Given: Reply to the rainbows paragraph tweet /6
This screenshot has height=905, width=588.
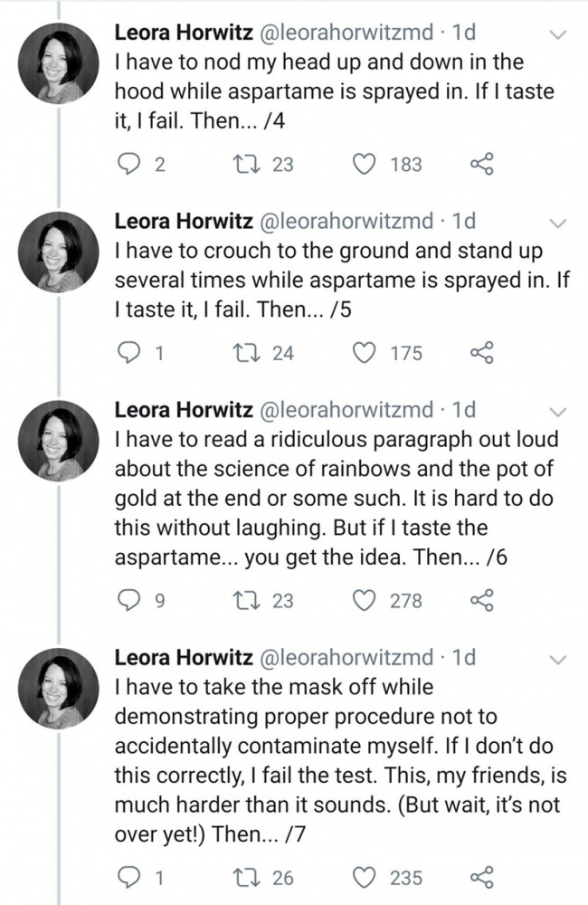Looking at the screenshot, I should (130, 599).
